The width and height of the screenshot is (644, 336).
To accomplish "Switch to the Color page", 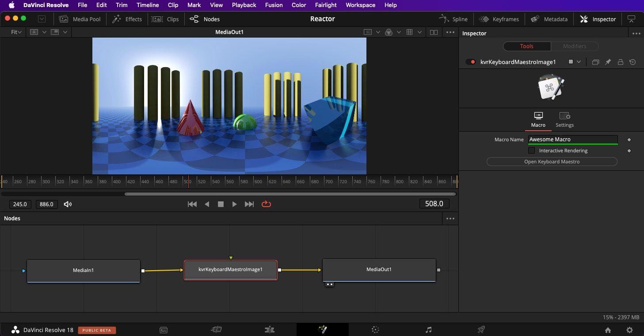I will coord(375,330).
